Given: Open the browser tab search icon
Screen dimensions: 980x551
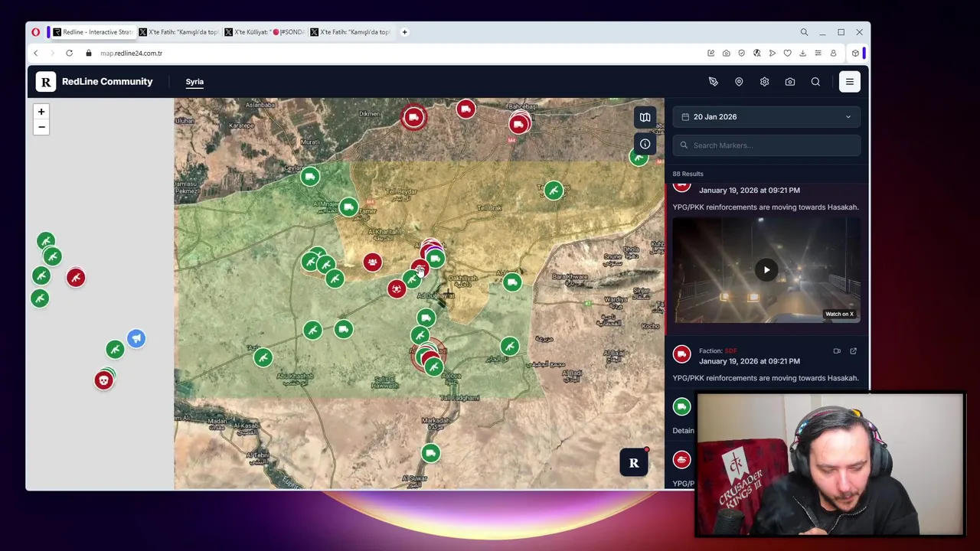Looking at the screenshot, I should click(804, 32).
